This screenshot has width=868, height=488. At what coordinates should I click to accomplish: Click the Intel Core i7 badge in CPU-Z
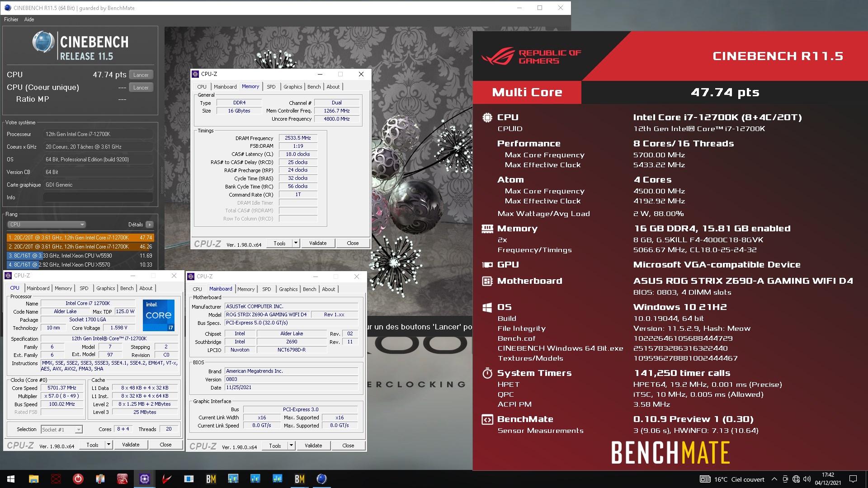pos(159,315)
